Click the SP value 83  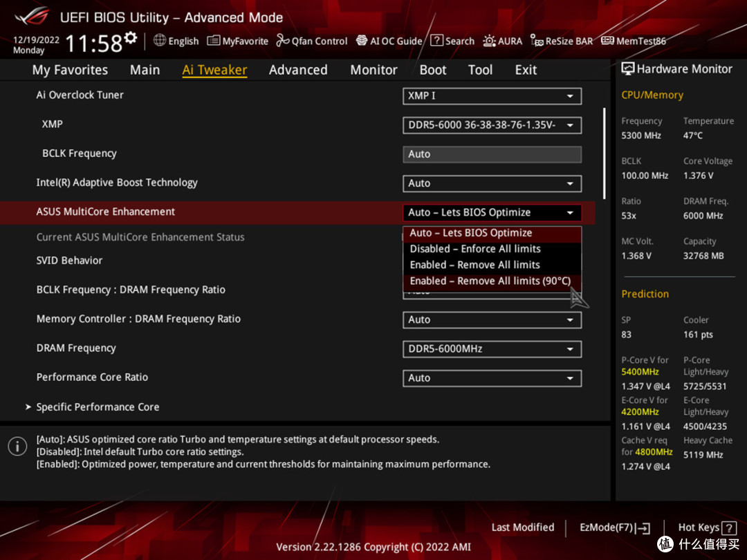click(x=627, y=335)
